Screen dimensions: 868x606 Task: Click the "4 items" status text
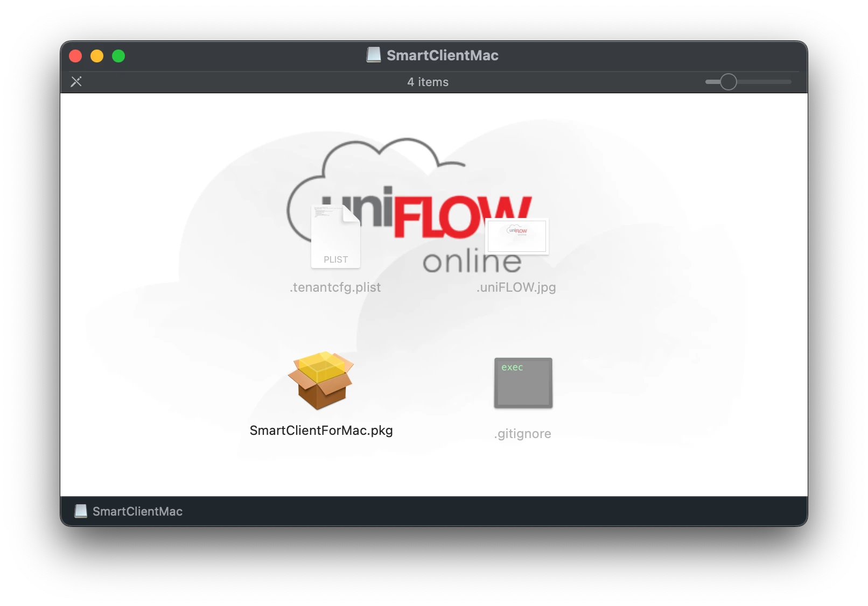point(428,82)
